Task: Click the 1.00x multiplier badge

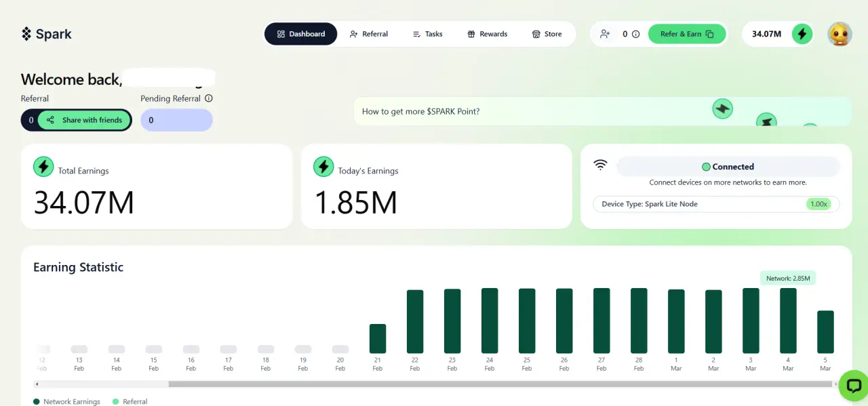Action: pyautogui.click(x=819, y=204)
